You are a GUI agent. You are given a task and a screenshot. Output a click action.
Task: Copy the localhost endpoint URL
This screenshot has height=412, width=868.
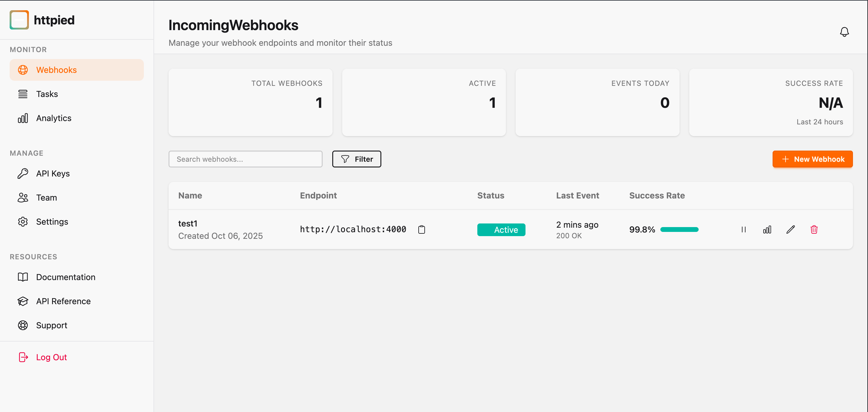tap(422, 229)
